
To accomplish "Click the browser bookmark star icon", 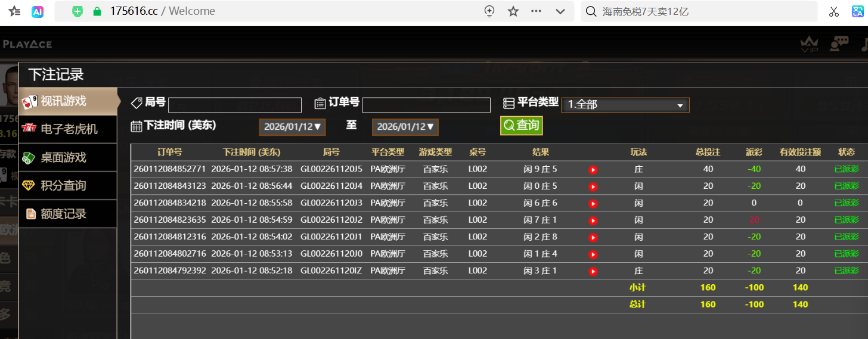I will tap(513, 11).
